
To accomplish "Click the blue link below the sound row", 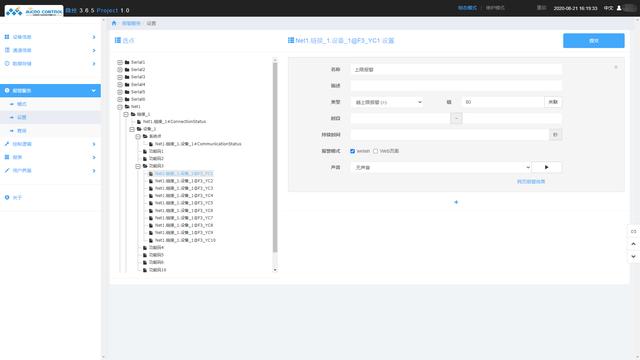I will click(x=531, y=182).
